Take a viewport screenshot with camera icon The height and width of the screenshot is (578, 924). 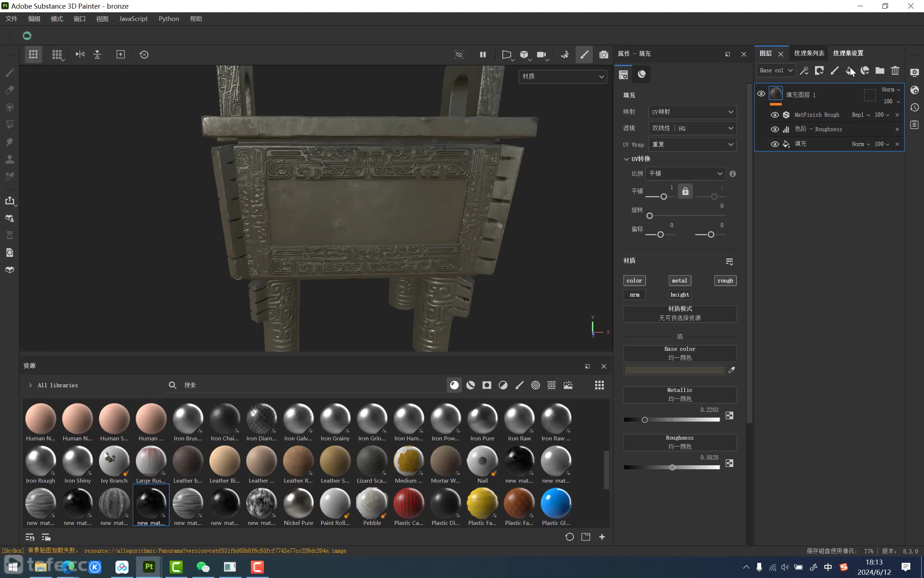(603, 54)
